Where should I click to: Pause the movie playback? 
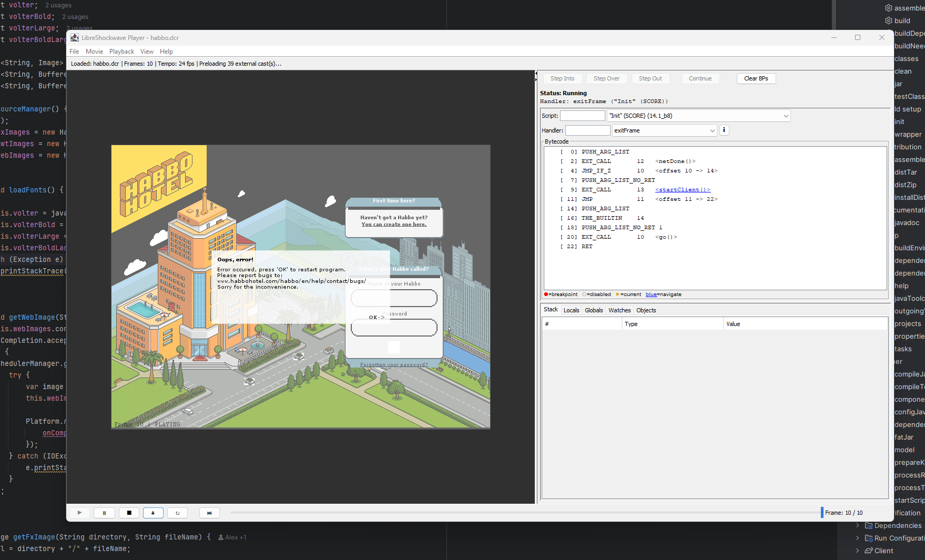coord(104,513)
